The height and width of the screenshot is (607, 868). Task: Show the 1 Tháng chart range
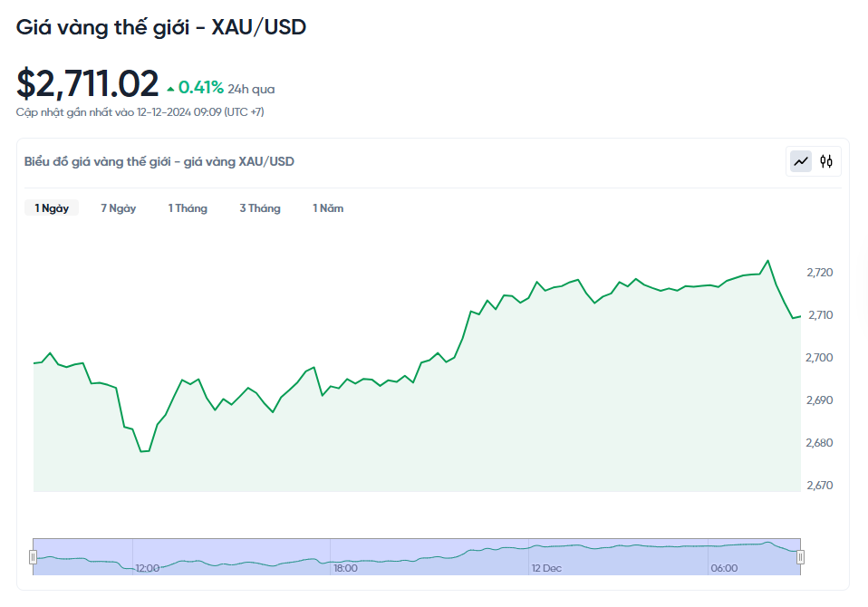(188, 208)
